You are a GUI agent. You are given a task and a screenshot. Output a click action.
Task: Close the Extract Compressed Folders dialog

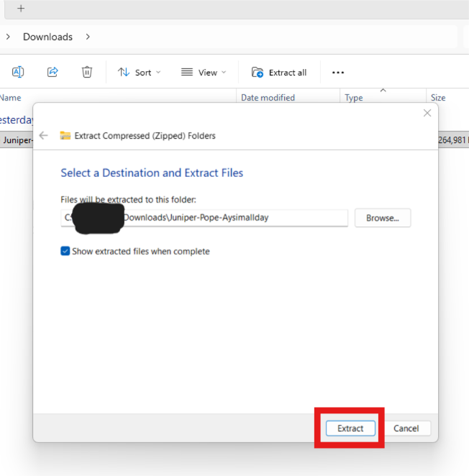pyautogui.click(x=427, y=113)
